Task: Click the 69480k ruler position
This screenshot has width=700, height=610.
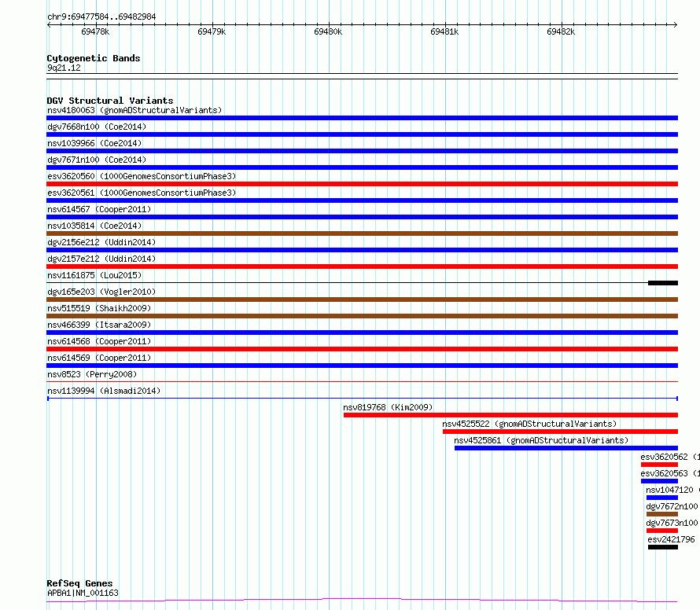Action: pos(328,31)
